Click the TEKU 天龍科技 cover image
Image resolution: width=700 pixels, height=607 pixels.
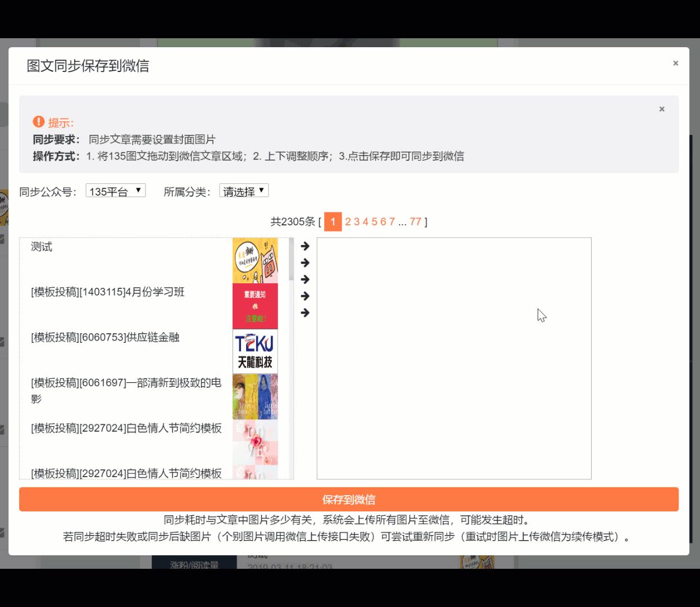pyautogui.click(x=256, y=351)
